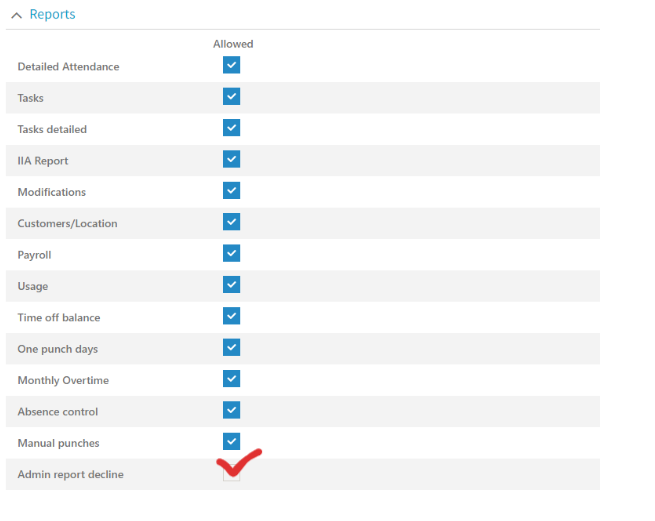
Task: Uncheck One punch days checkbox
Action: coord(232,348)
